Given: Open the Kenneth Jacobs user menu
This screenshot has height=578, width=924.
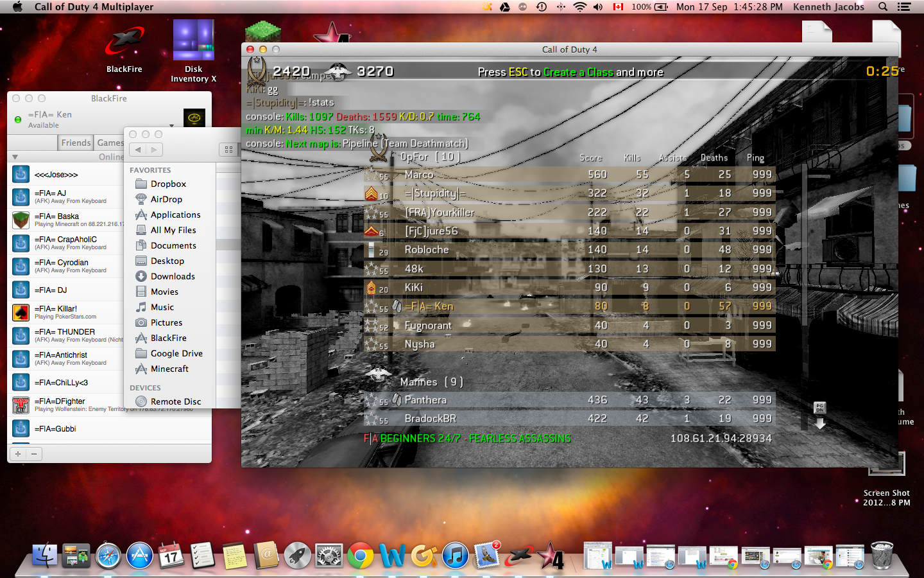Looking at the screenshot, I should 828,7.
